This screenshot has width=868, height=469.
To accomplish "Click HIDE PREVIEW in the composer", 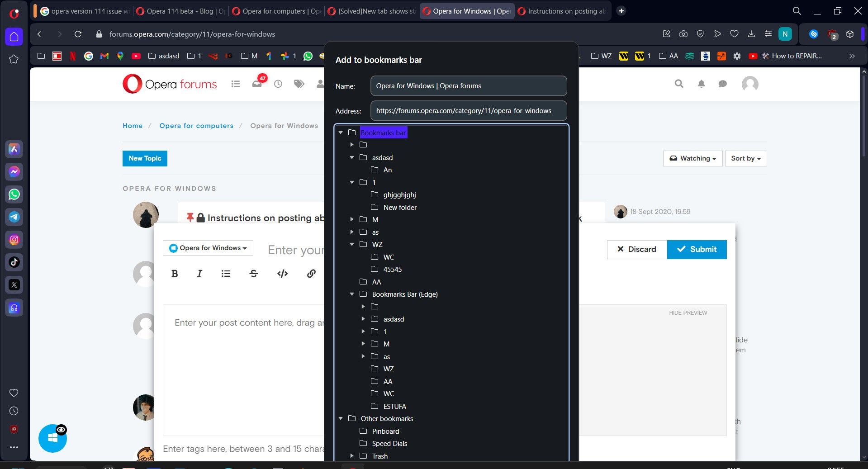I will (x=688, y=313).
